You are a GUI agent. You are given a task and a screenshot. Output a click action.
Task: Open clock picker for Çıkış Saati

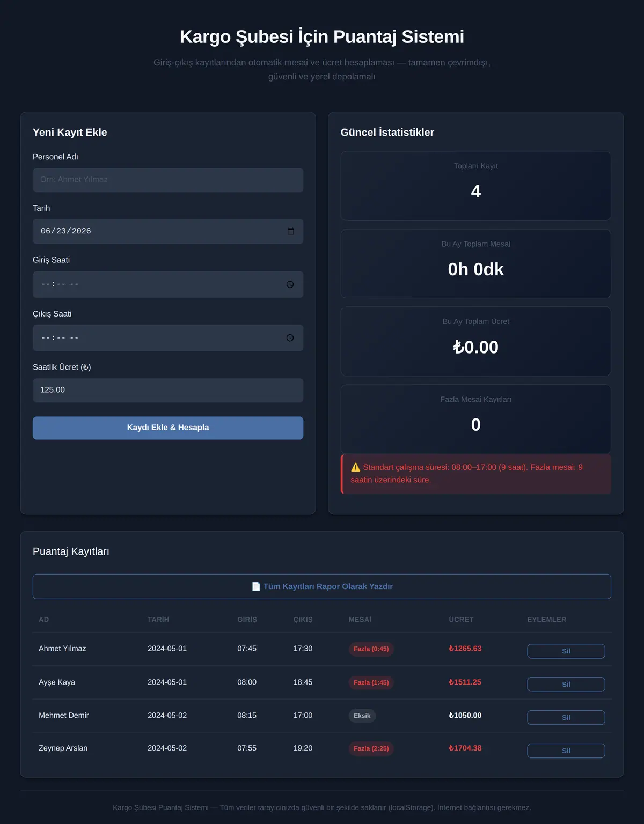pyautogui.click(x=290, y=338)
